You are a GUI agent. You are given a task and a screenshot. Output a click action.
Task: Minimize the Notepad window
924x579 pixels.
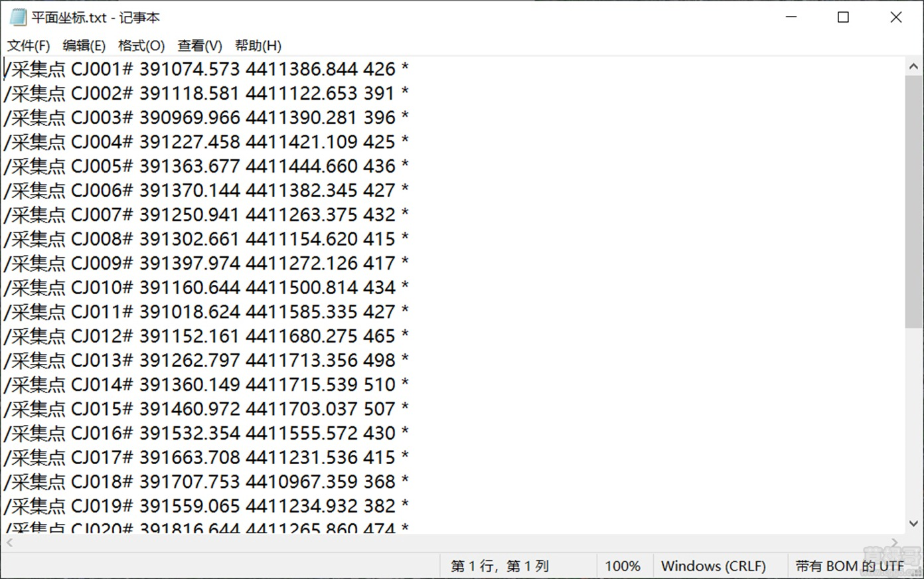point(791,17)
